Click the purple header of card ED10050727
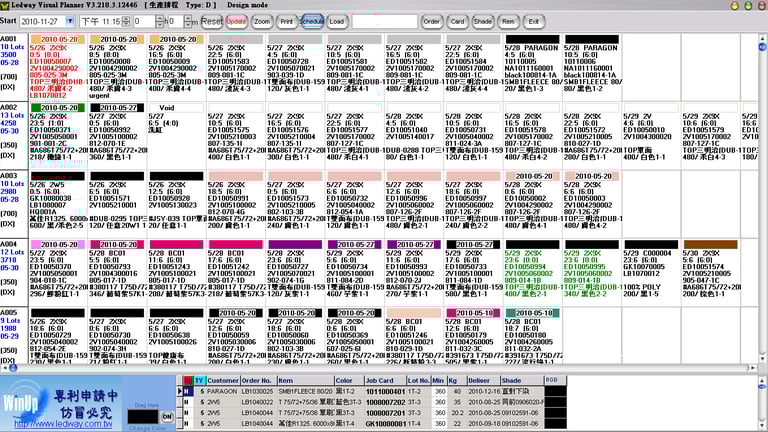This screenshot has width=768, height=432. 295,244
